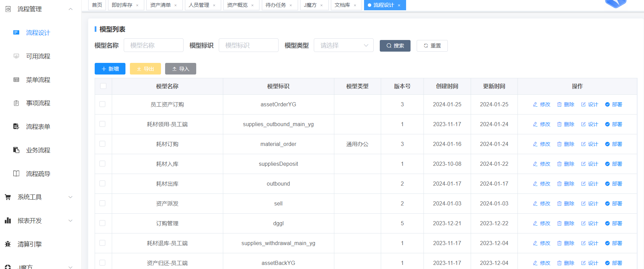Click 部署 for 资产派发 row

pyautogui.click(x=614, y=204)
